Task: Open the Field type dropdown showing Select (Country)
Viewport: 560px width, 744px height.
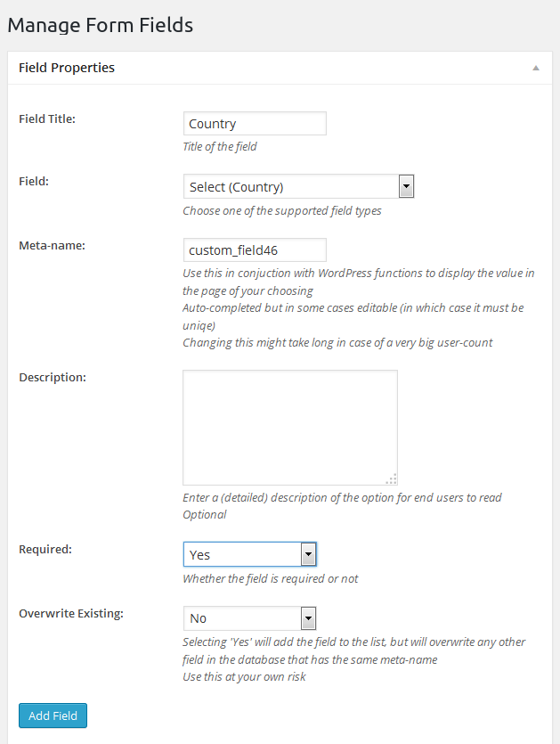Action: (x=290, y=187)
